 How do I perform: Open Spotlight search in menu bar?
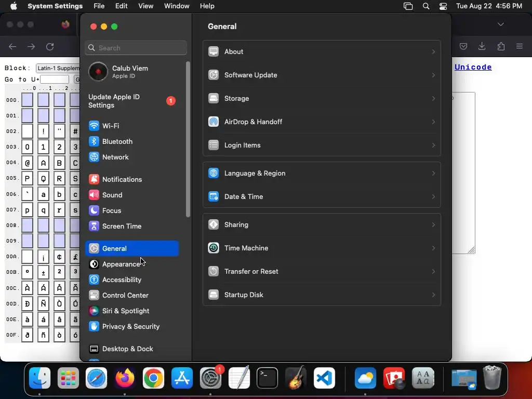tap(426, 6)
